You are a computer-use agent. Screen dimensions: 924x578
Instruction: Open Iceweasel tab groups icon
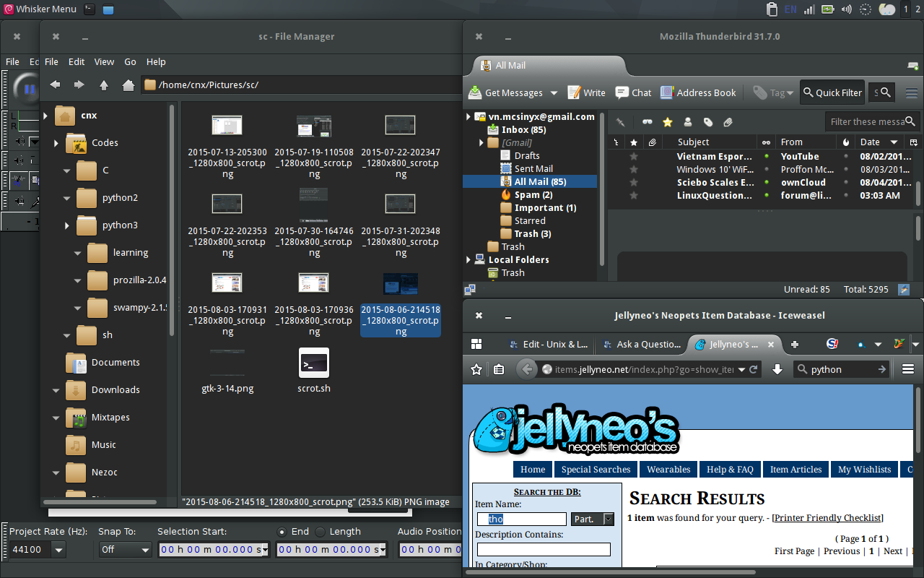point(476,344)
